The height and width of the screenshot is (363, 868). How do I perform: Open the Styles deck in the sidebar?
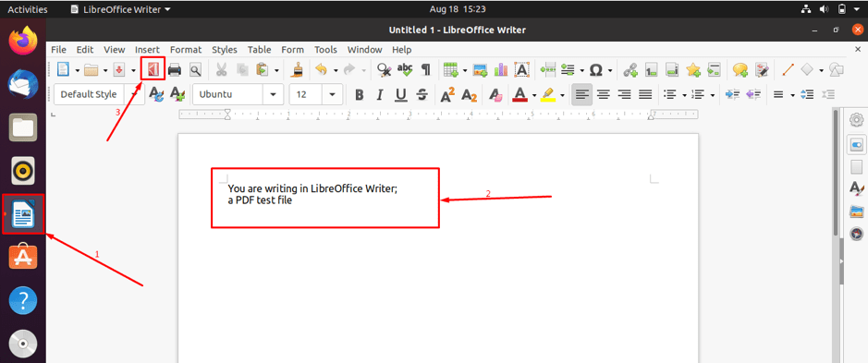(x=856, y=188)
